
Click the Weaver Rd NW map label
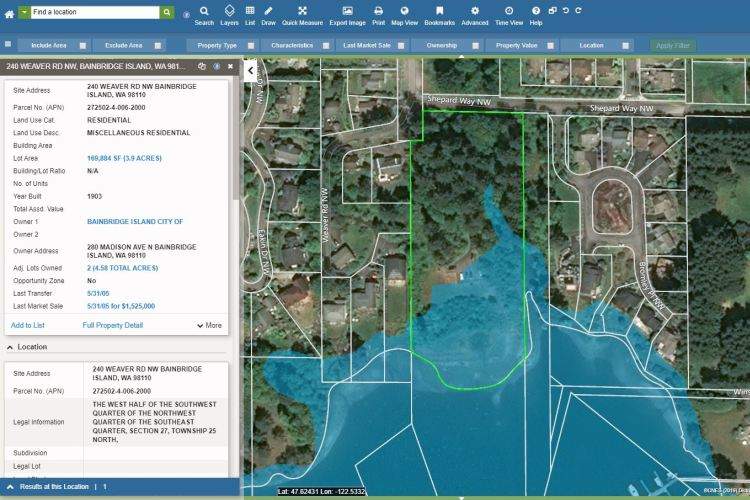(x=325, y=215)
